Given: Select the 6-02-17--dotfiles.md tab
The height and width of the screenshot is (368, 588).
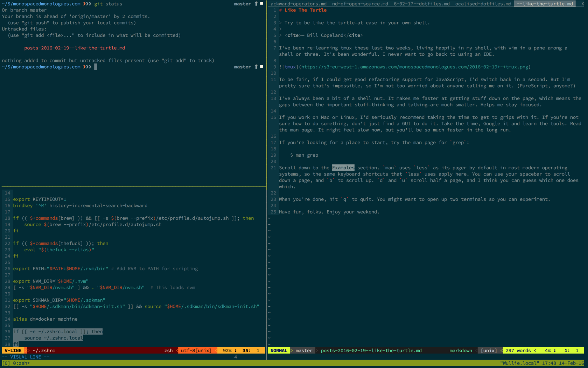Looking at the screenshot, I should (x=421, y=4).
